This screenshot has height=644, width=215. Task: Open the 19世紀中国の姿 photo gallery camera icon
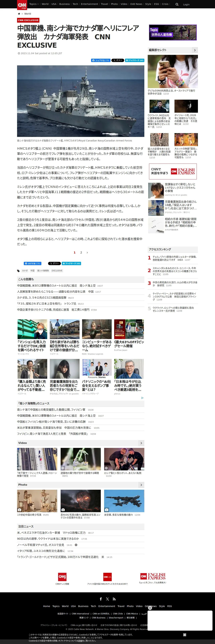20,510
